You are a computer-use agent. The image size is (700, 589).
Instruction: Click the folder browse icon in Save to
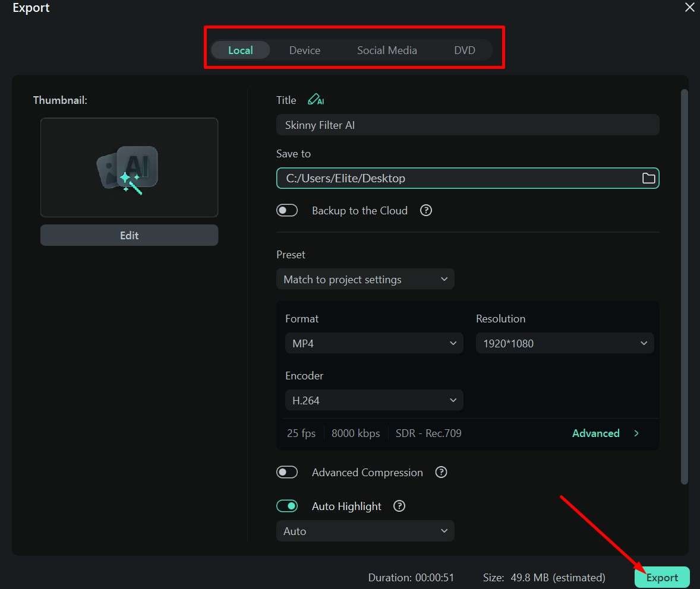648,178
